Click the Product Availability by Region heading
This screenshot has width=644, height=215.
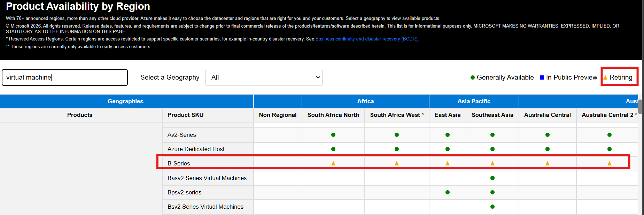click(78, 6)
